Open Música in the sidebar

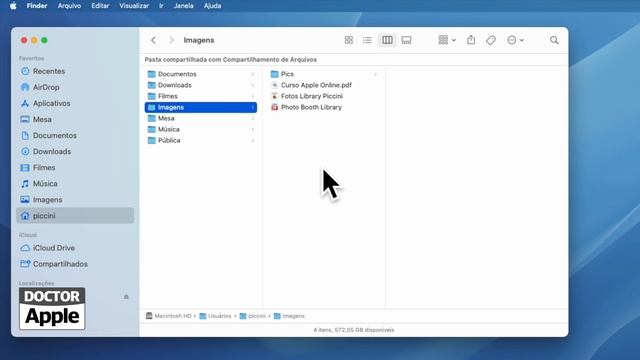pos(75,184)
